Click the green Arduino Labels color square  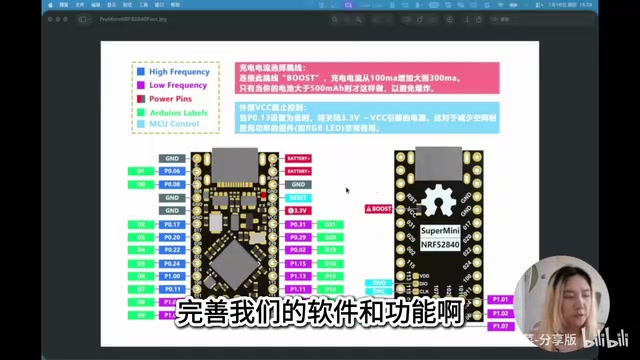141,112
